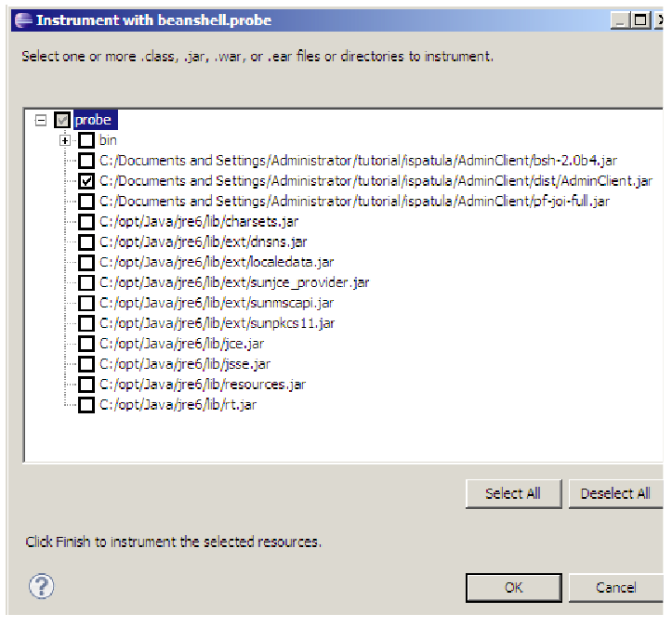
Task: Select the bsh-2.0b4.jar path text
Action: point(358,161)
